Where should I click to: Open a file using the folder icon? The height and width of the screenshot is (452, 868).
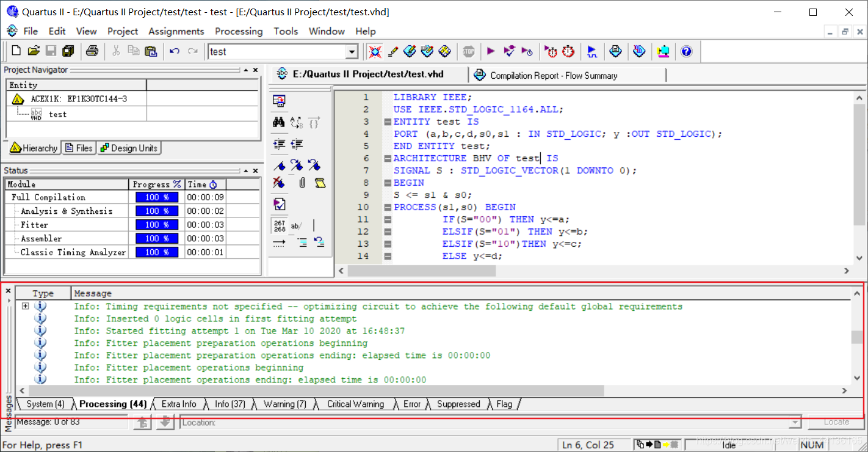coord(34,51)
